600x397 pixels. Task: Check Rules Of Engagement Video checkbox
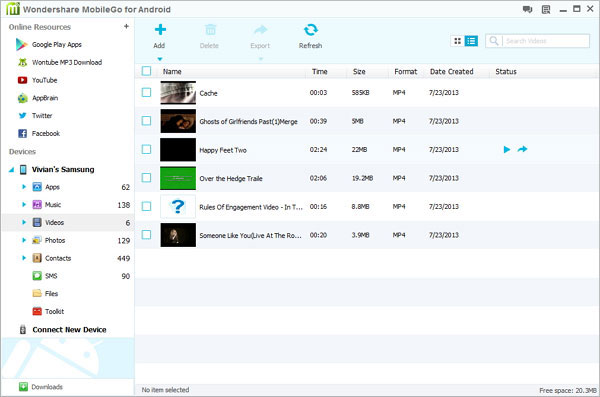[x=146, y=206]
